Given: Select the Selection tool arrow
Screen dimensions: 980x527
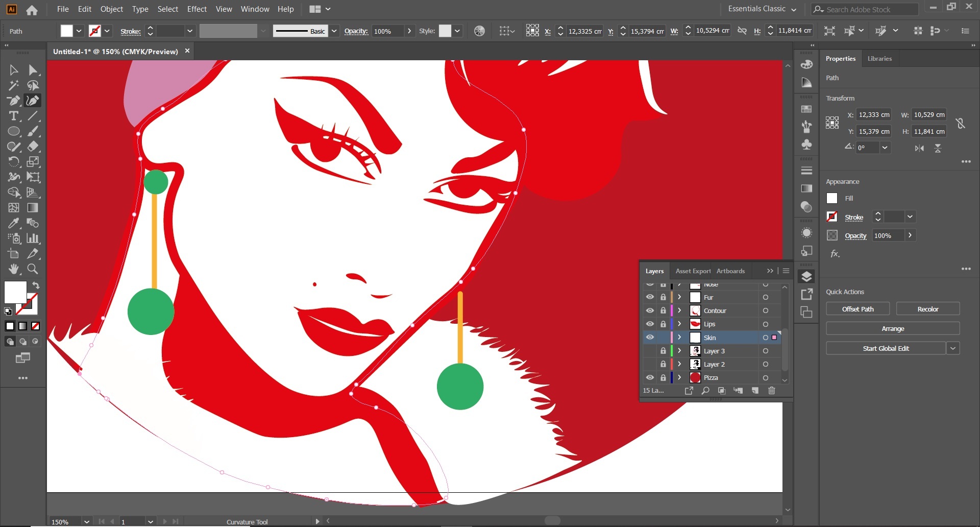Looking at the screenshot, I should 14,70.
